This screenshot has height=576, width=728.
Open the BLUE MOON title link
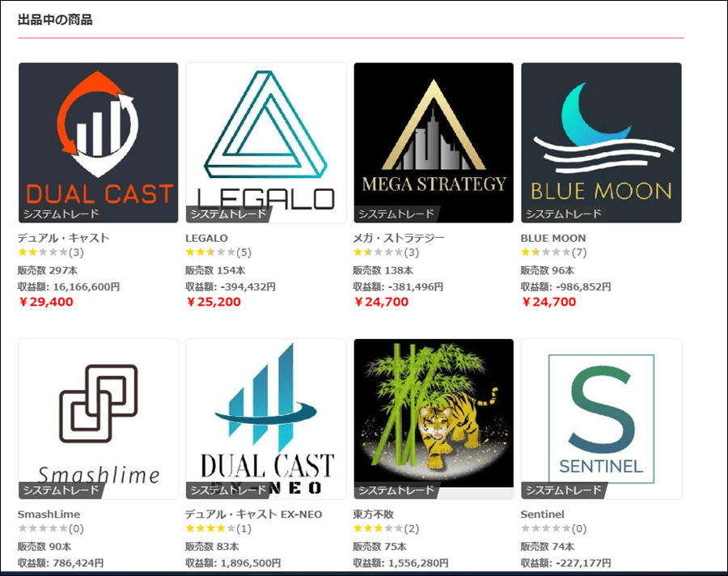[553, 239]
